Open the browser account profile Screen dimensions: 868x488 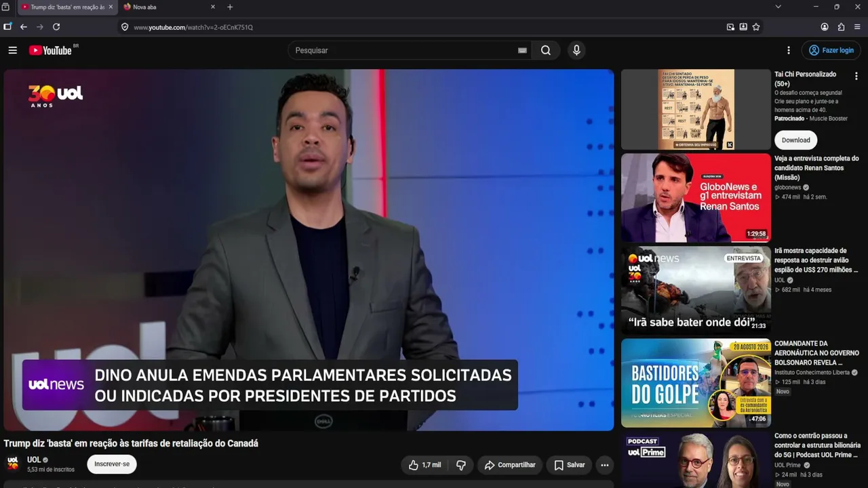coord(825,27)
